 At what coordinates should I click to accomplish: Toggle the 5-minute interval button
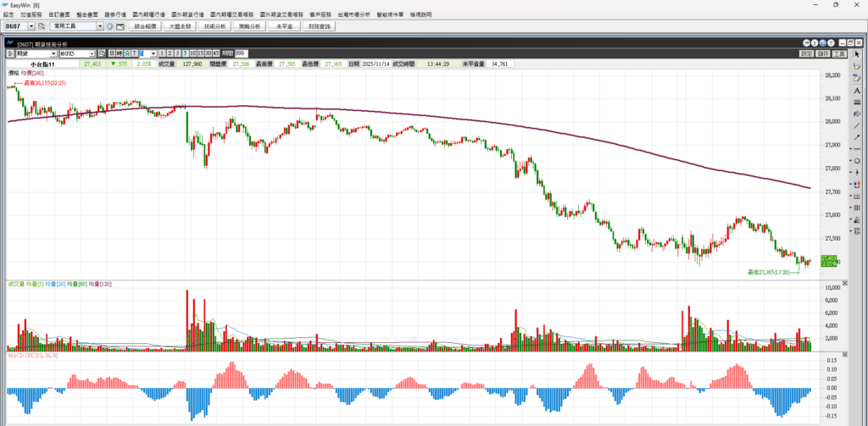coord(186,53)
